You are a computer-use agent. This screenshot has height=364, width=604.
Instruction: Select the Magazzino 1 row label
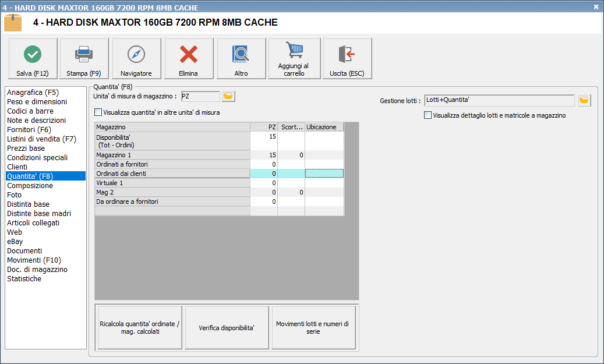point(172,155)
